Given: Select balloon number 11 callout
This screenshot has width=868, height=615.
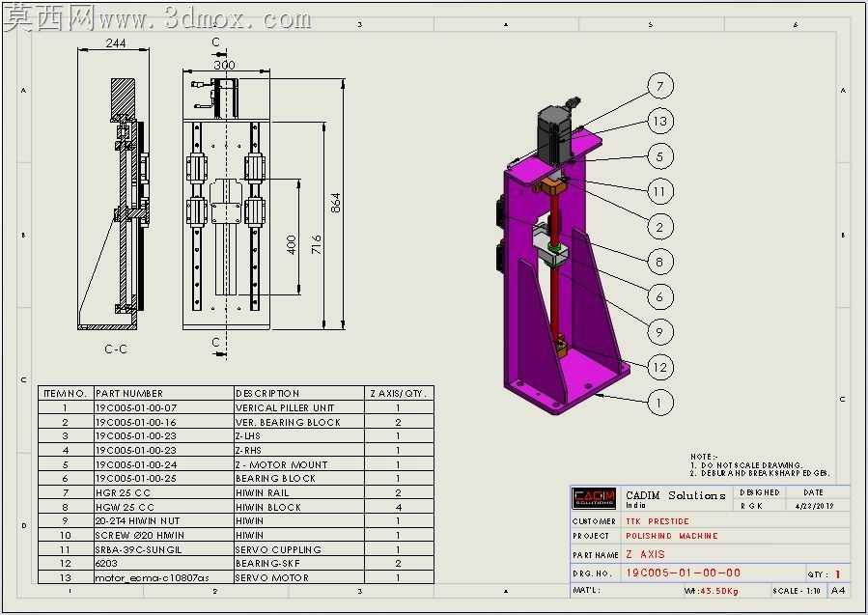Looking at the screenshot, I should (659, 191).
